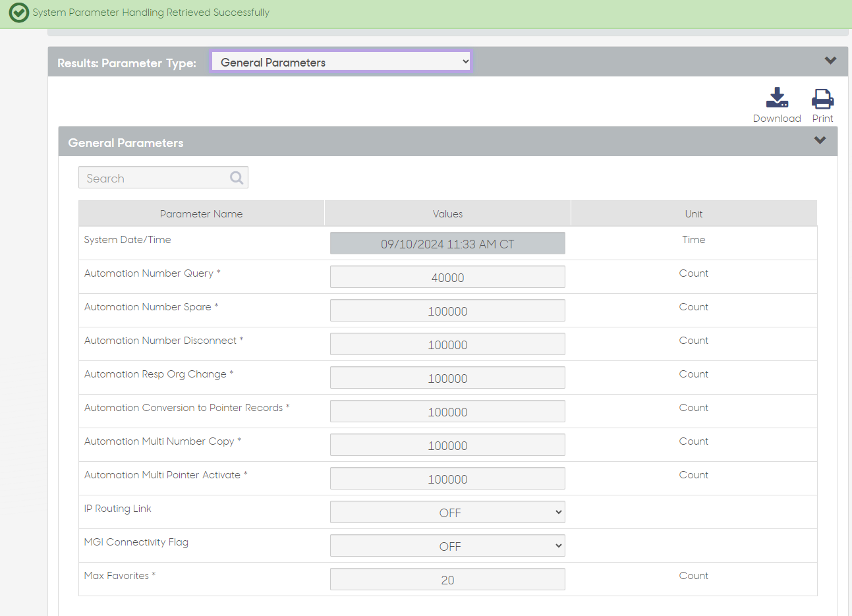Click the Unit column header
Image resolution: width=852 pixels, height=616 pixels.
[694, 213]
